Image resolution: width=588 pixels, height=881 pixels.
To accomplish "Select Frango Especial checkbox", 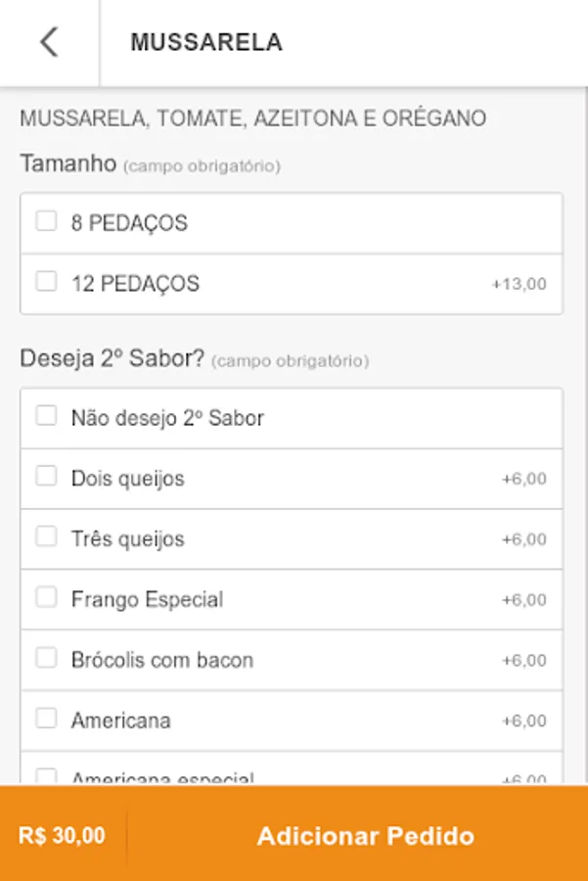I will [46, 598].
